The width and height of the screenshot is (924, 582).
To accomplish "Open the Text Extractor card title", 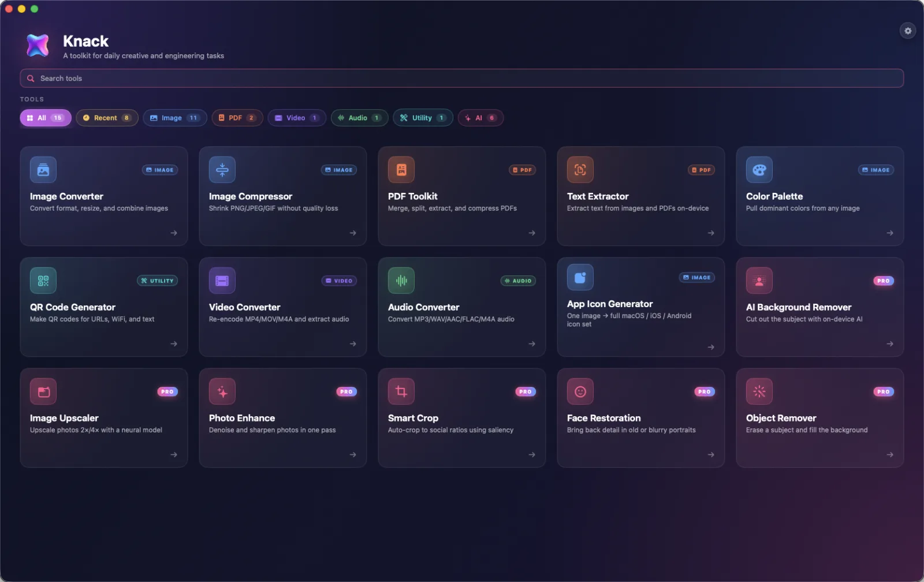I will (x=598, y=196).
